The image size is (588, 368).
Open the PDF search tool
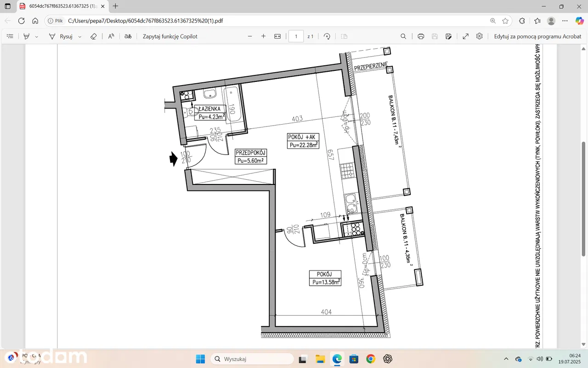point(403,36)
